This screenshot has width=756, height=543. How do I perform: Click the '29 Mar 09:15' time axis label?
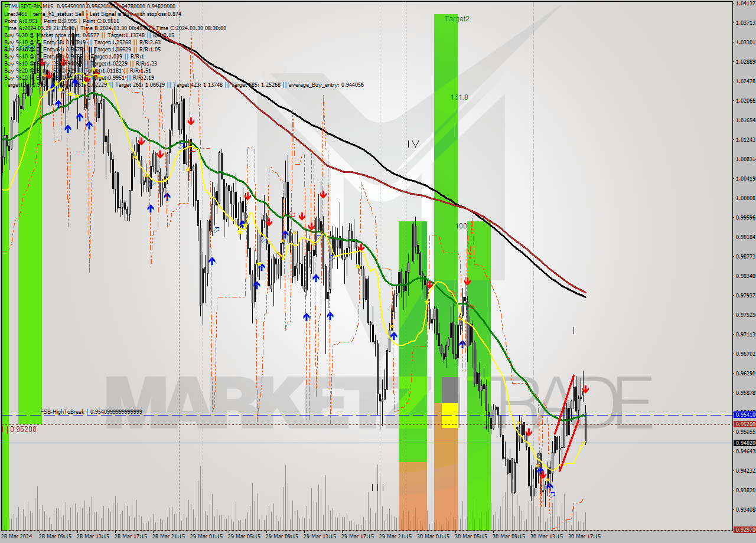point(282,537)
